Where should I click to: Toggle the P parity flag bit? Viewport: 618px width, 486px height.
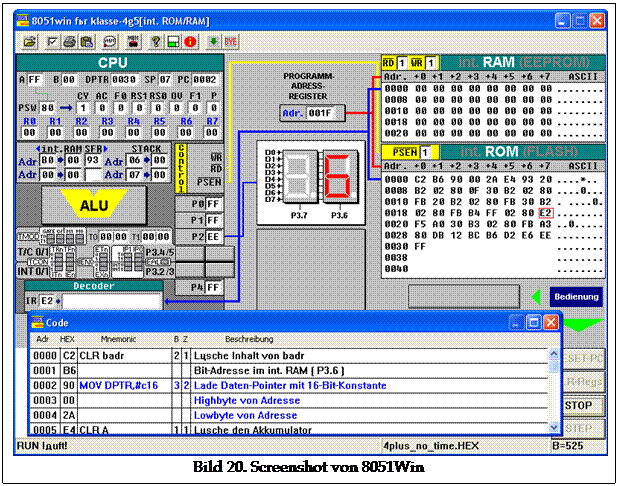214,108
